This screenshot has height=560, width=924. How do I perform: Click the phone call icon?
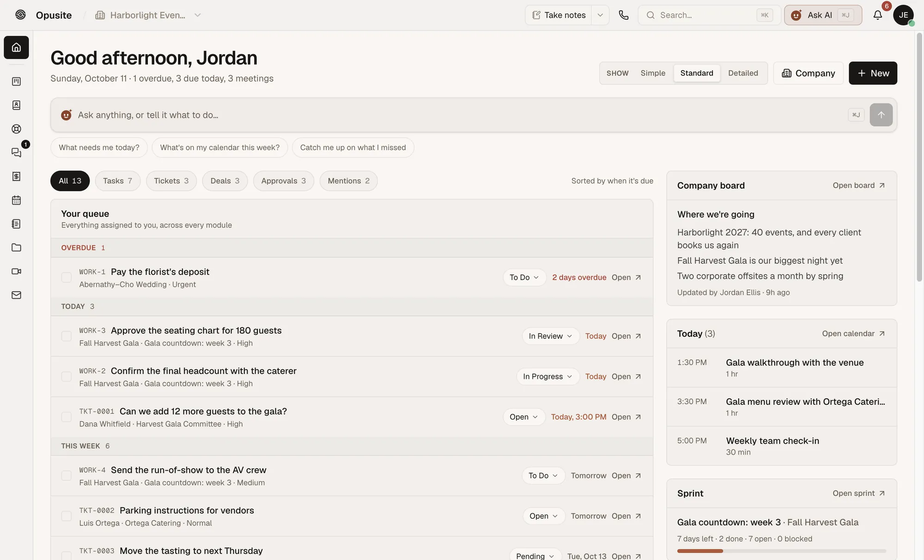pos(624,15)
